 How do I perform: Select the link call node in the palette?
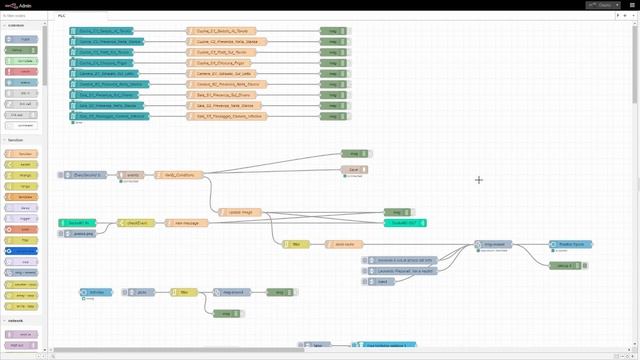[x=22, y=104]
